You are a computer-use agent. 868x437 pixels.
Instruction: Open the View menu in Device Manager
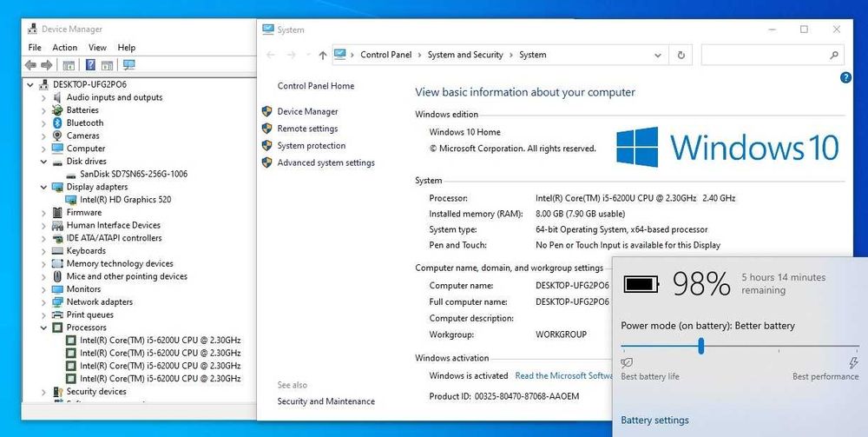pos(97,48)
